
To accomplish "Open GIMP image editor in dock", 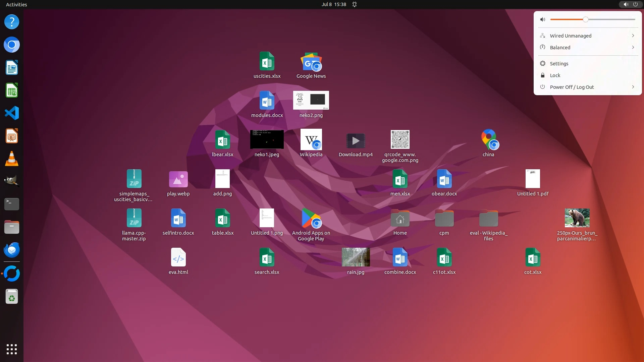I will [12, 181].
